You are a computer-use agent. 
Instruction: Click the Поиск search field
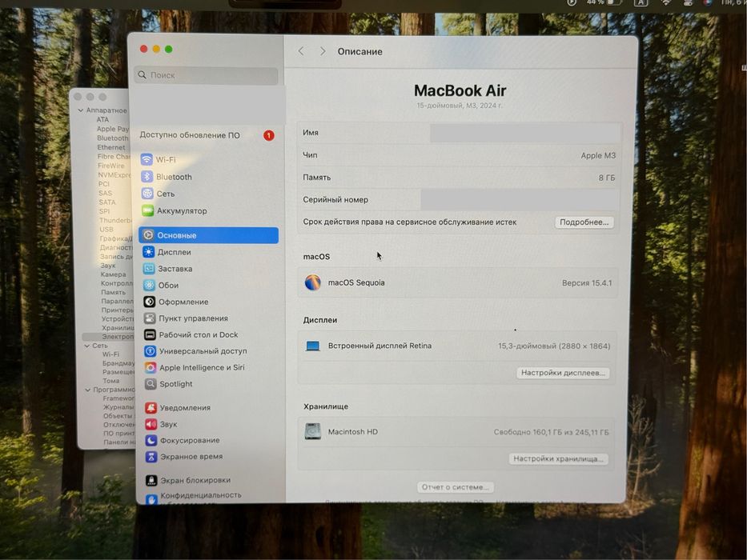(207, 75)
